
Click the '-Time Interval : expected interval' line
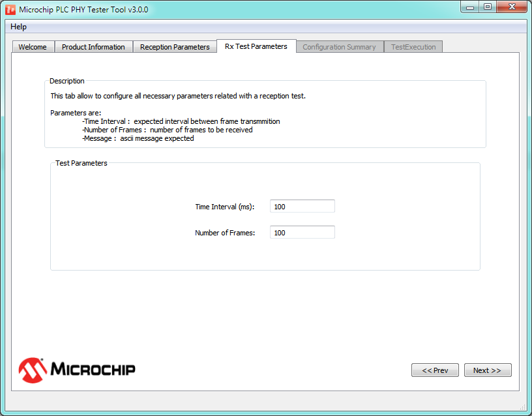coord(181,121)
